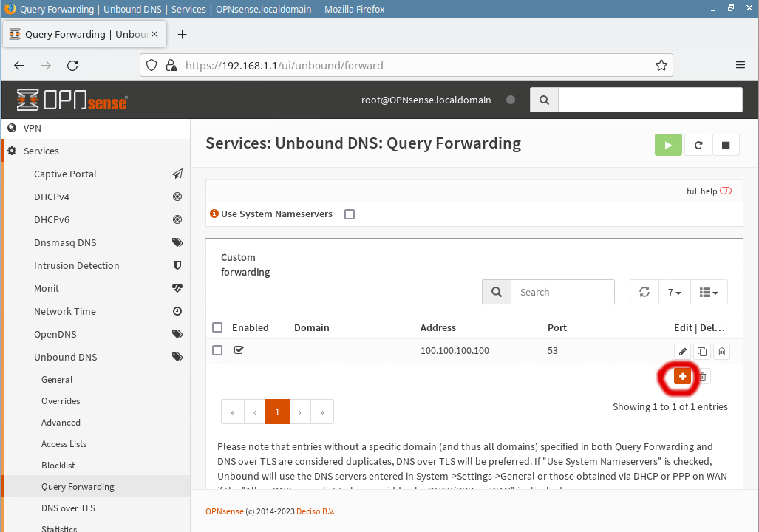
Task: Check the select-all box in table header
Action: (217, 327)
